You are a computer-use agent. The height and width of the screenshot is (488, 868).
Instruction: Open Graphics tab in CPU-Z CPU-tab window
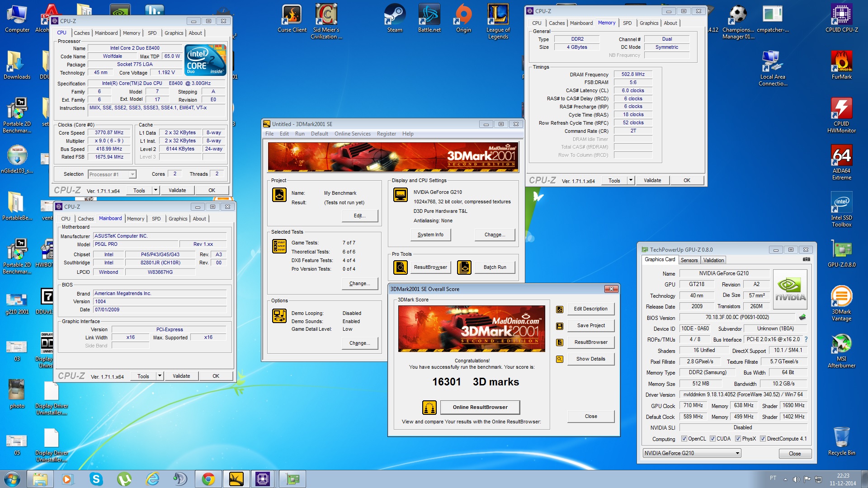tap(174, 33)
